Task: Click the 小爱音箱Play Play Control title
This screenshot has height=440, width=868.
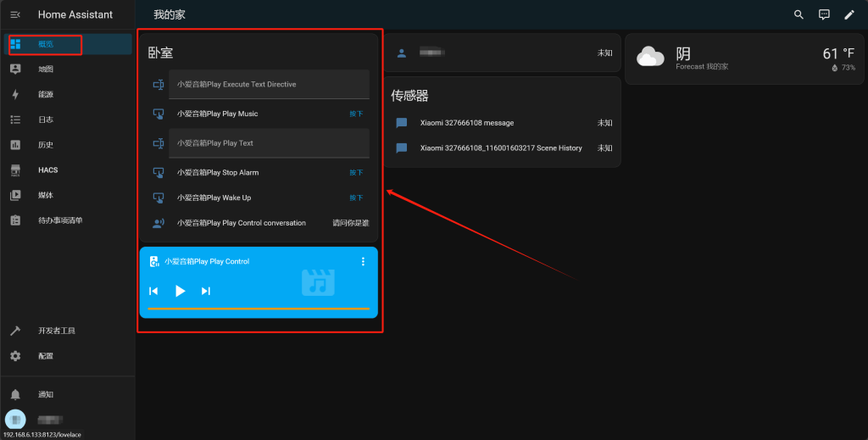Action: click(x=207, y=261)
